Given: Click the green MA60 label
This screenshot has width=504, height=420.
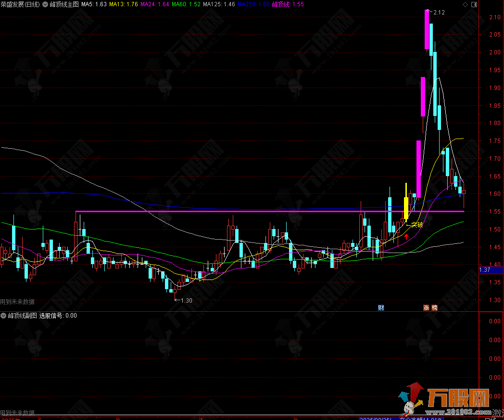Looking at the screenshot, I should point(187,4).
